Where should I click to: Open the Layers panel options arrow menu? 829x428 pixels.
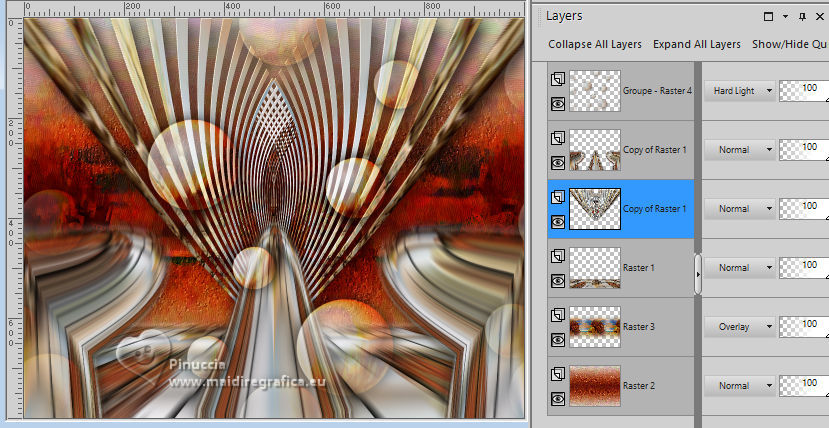point(787,17)
